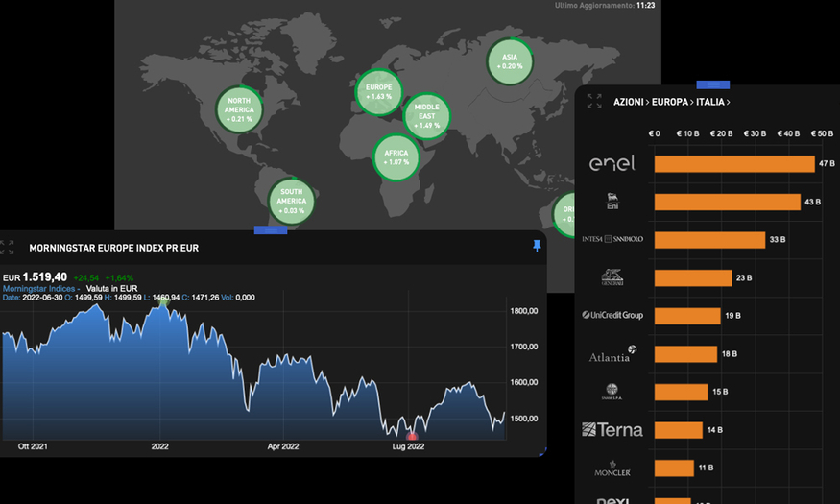Click the green high marker on chart

(164, 302)
